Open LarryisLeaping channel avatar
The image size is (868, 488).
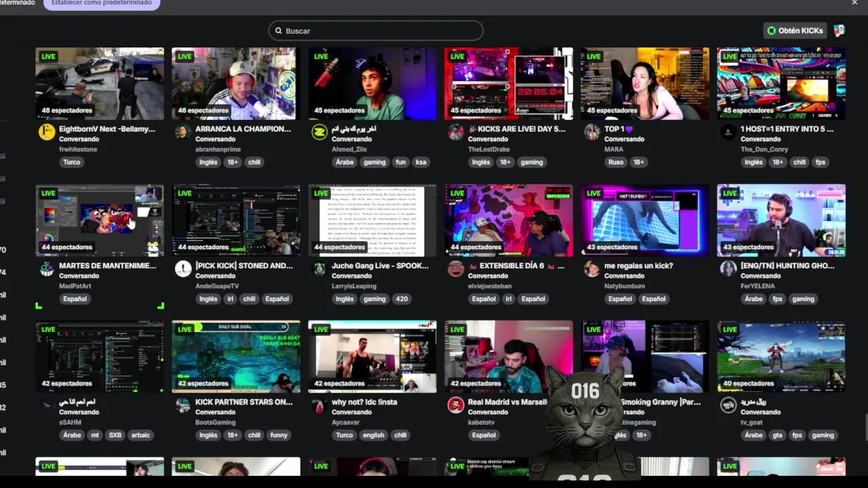coord(319,269)
